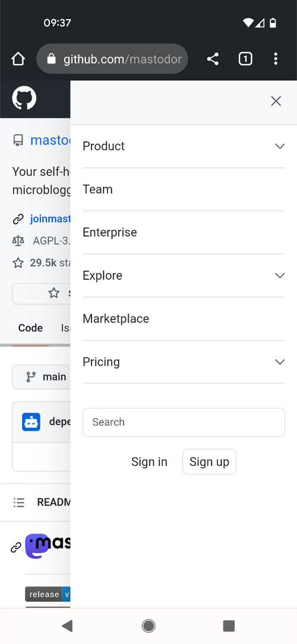Tap the github.com address bar
The height and width of the screenshot is (644, 297).
[112, 59]
